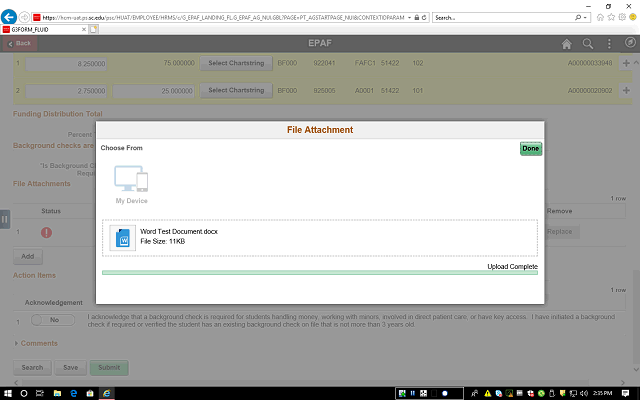Click the 25.000000 percent field
This screenshot has width=640, height=400.
153,91
